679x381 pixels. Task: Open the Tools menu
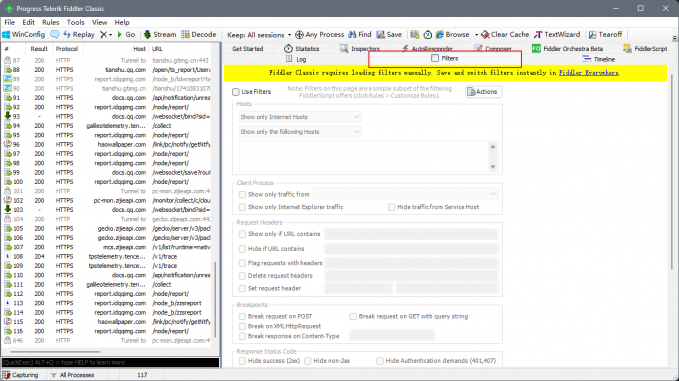(x=75, y=22)
